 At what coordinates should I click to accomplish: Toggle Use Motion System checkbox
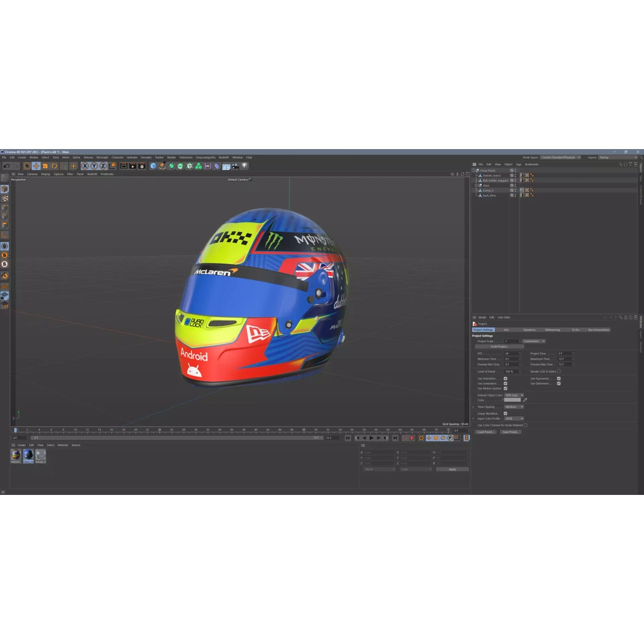506,389
